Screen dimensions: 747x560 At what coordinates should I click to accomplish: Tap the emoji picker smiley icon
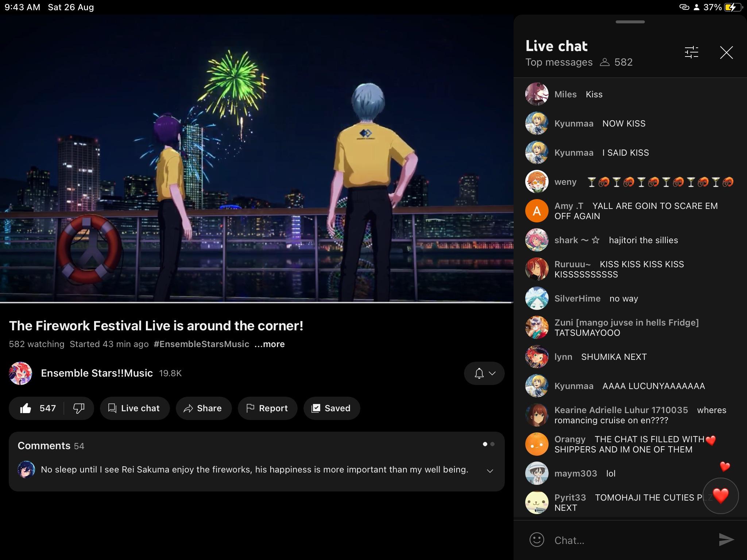pyautogui.click(x=537, y=540)
